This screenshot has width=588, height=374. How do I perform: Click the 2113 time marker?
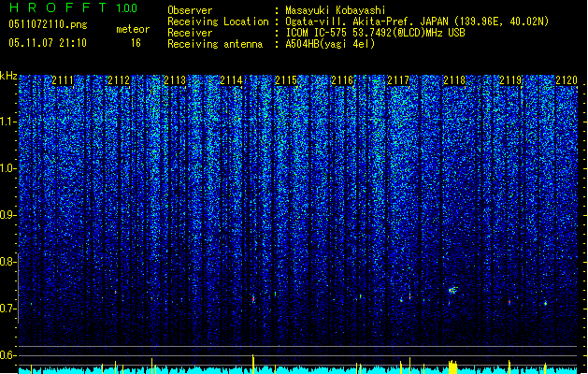click(175, 80)
